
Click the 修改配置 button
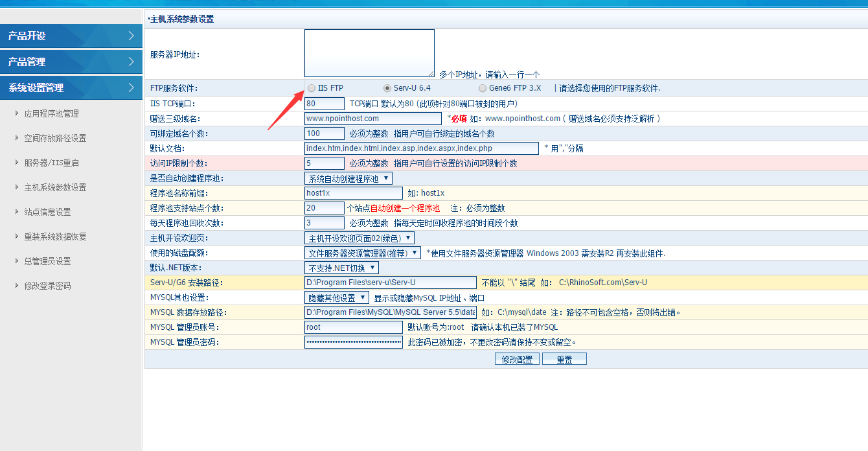517,359
